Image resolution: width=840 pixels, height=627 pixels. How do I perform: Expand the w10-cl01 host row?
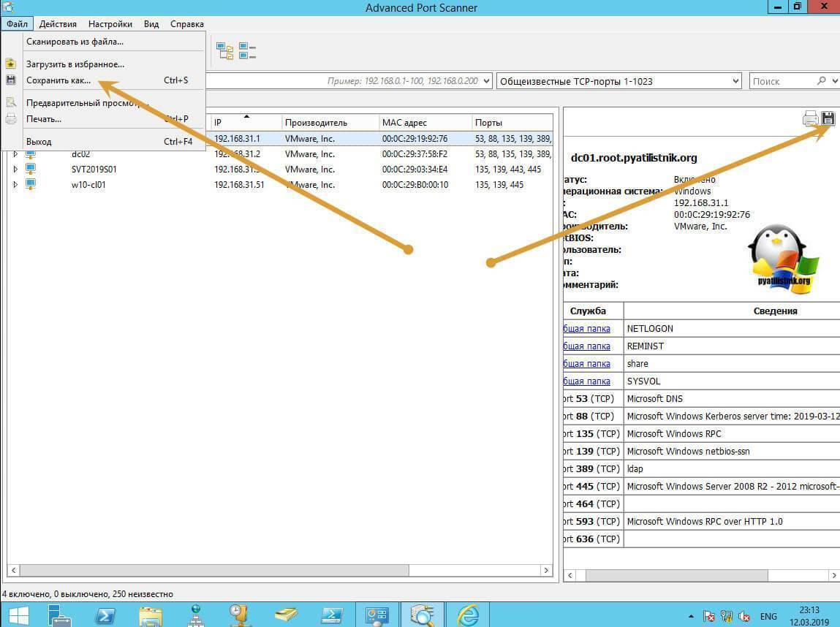point(15,185)
